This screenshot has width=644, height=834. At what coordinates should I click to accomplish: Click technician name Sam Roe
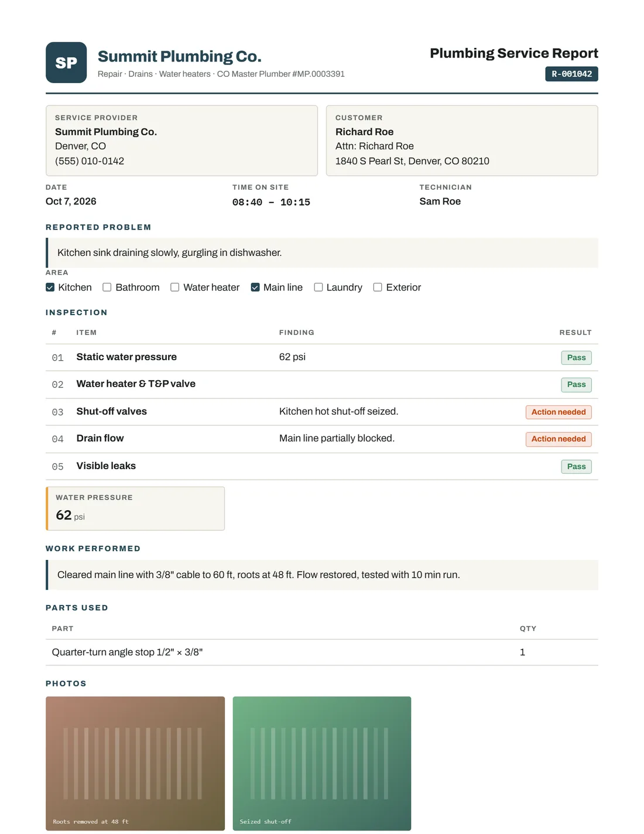tap(440, 201)
